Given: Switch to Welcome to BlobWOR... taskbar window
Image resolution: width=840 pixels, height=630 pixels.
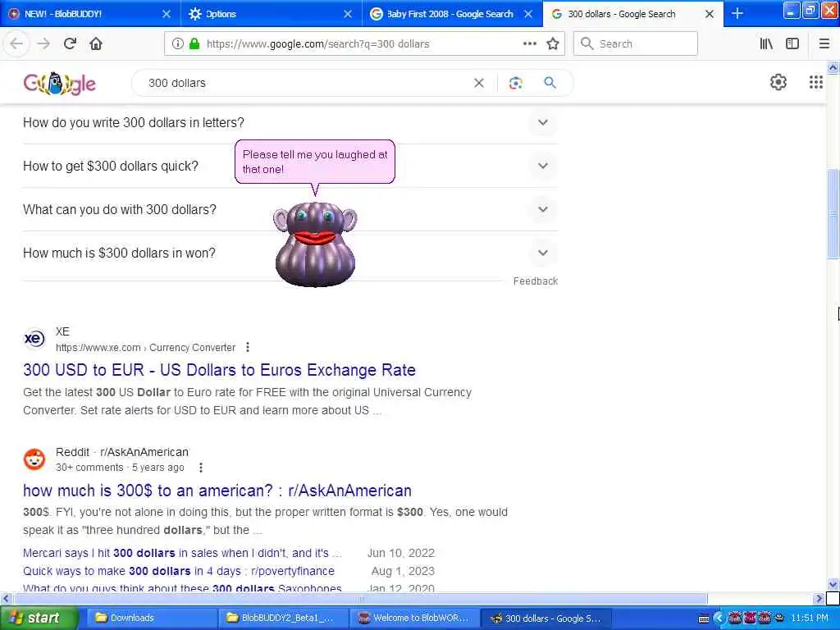Looking at the screenshot, I should point(414,619).
